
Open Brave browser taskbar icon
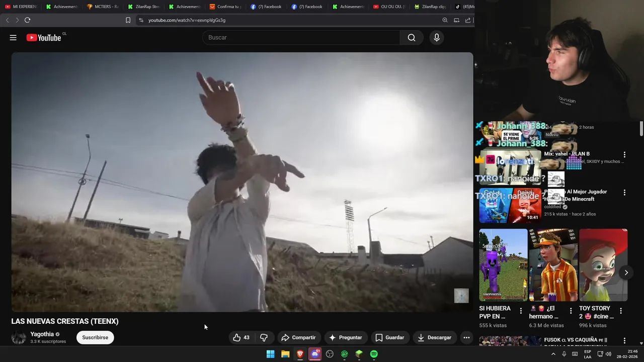coord(300,354)
